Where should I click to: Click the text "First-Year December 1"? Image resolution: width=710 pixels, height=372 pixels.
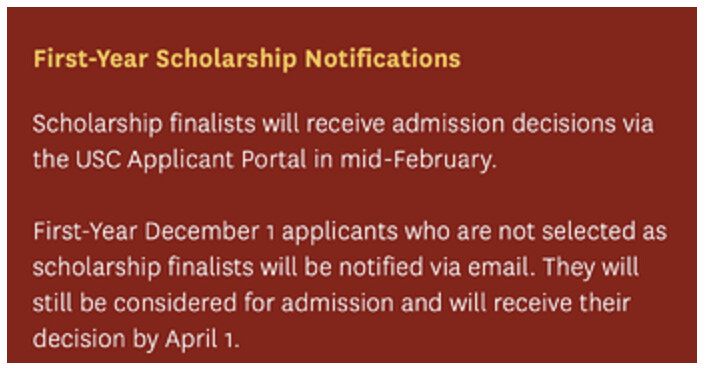(x=154, y=232)
